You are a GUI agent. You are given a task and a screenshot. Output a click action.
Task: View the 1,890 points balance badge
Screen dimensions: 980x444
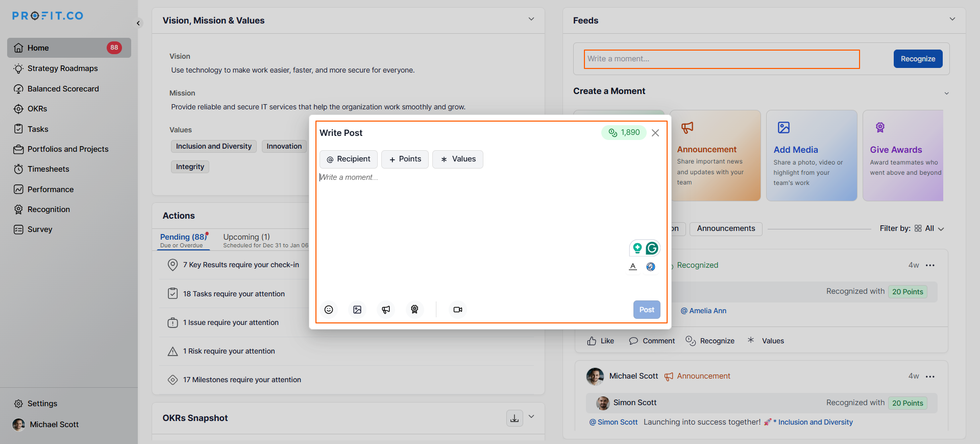tap(624, 133)
